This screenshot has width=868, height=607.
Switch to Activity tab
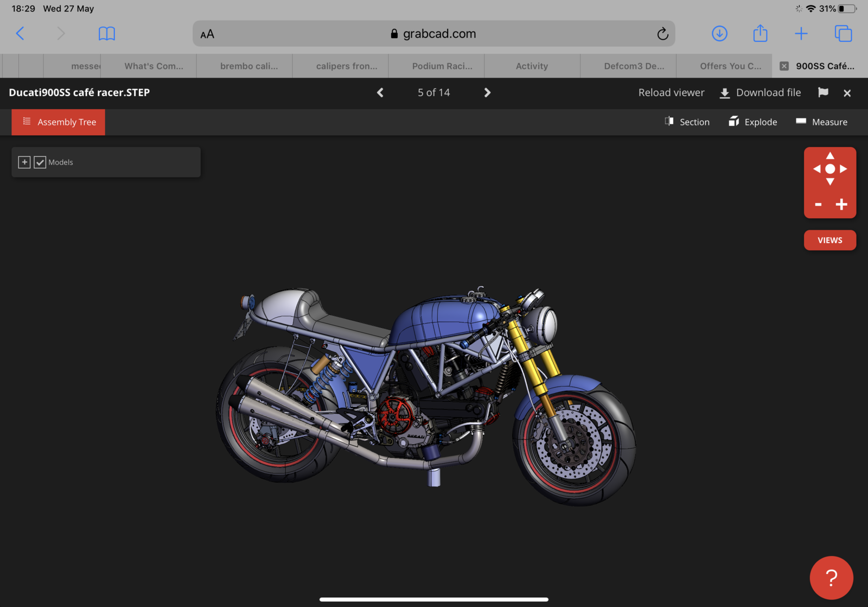click(532, 66)
